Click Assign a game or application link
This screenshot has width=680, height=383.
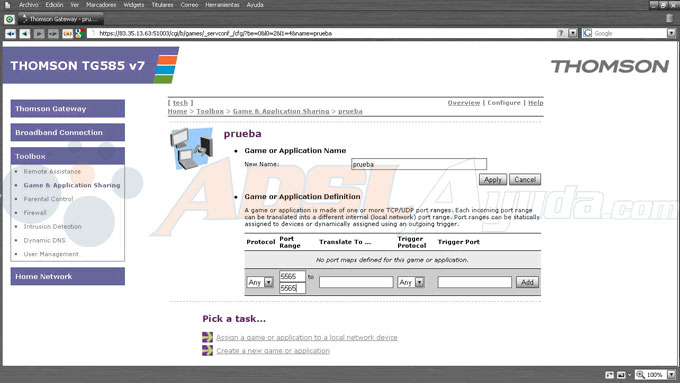pyautogui.click(x=307, y=337)
